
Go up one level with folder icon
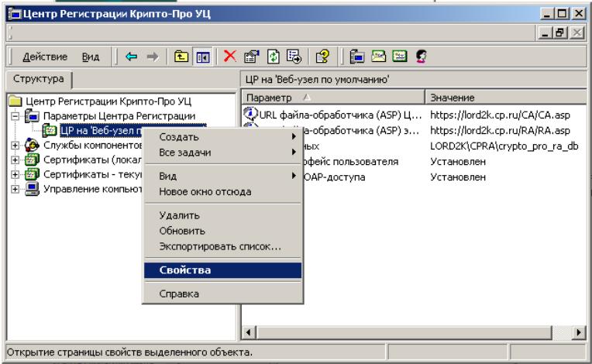click(x=181, y=57)
